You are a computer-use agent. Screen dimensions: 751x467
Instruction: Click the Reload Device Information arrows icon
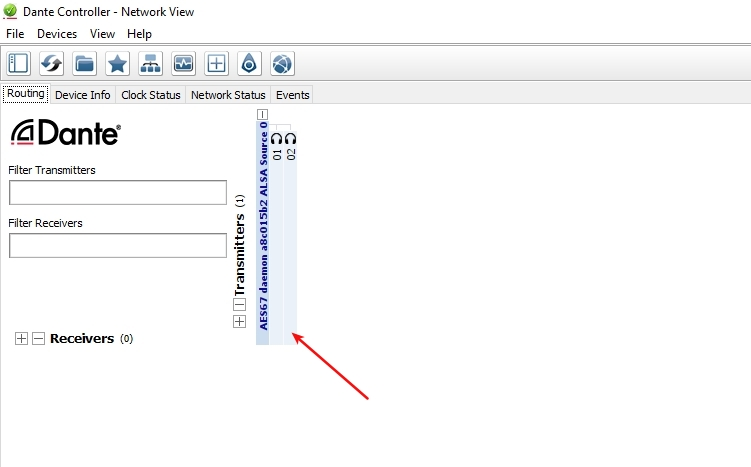tap(52, 63)
